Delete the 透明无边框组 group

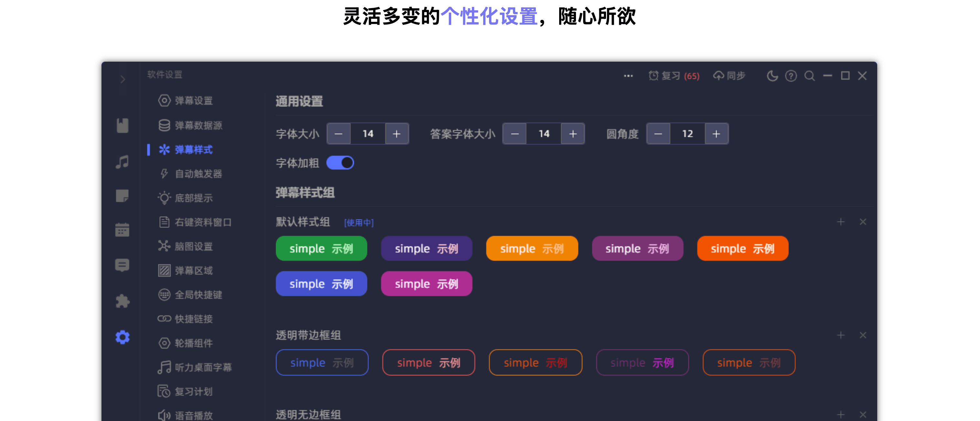click(x=863, y=415)
